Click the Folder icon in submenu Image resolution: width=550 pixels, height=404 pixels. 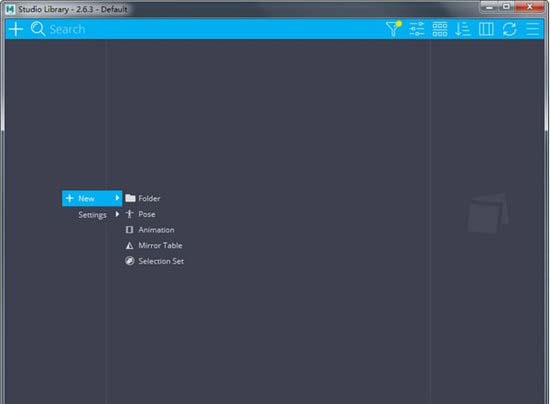click(x=130, y=198)
